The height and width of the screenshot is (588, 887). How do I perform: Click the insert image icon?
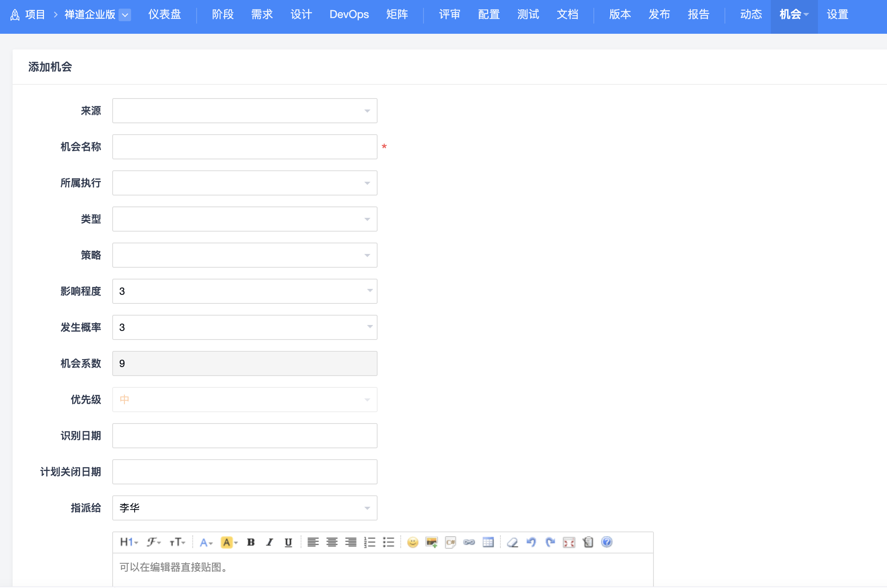pyautogui.click(x=431, y=542)
